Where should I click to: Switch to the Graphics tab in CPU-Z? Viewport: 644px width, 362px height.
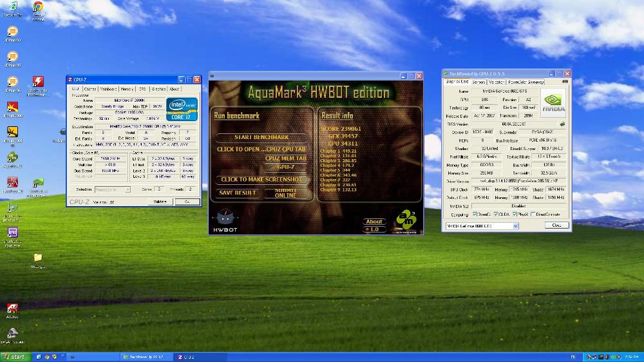click(158, 89)
